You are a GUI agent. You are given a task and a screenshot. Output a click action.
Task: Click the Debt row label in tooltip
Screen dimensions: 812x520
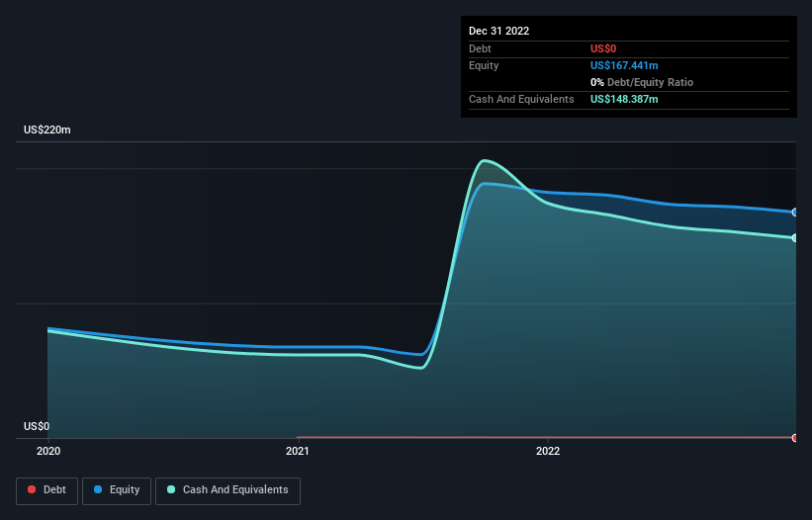point(480,48)
